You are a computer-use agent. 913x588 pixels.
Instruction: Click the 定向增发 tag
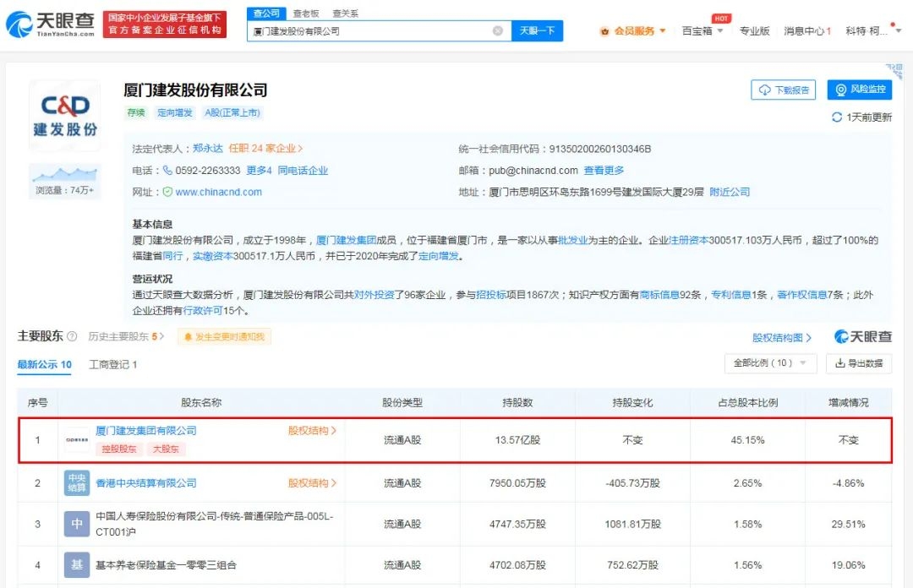click(x=175, y=112)
